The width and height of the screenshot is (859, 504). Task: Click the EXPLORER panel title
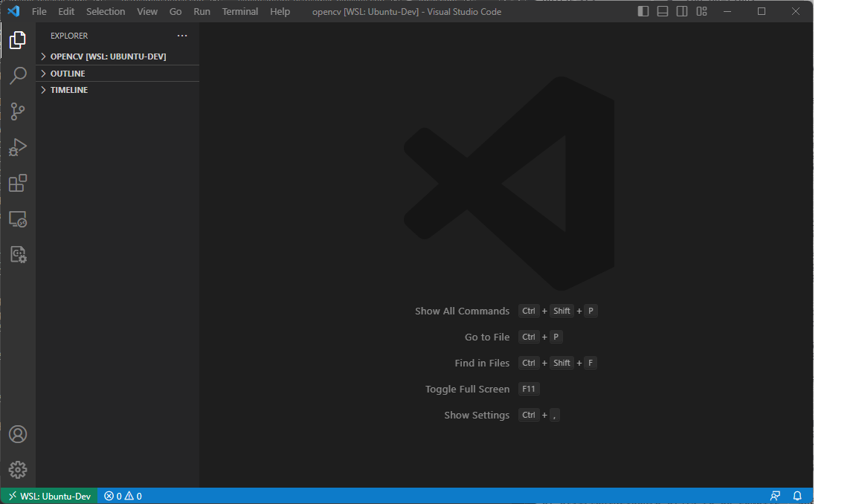click(x=69, y=36)
